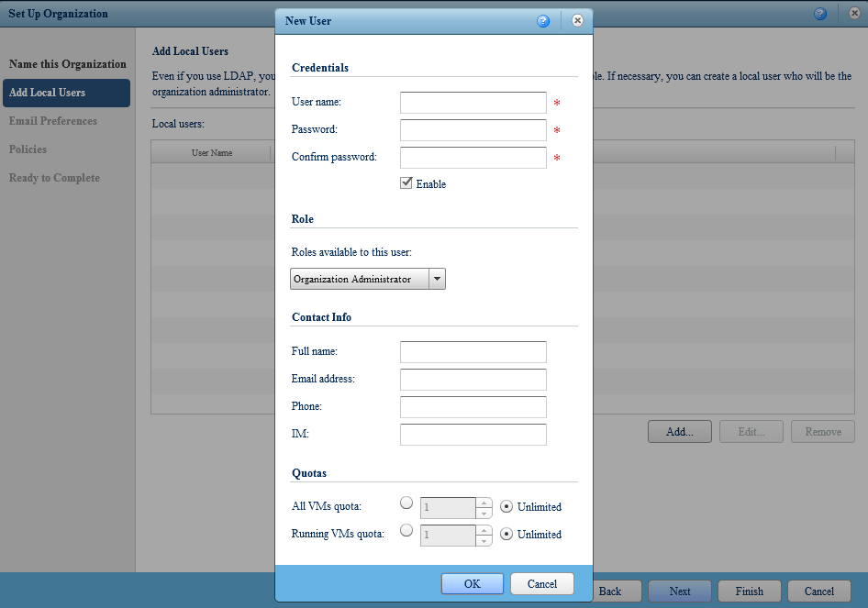Select Unlimited for Running VMs quota

point(506,534)
